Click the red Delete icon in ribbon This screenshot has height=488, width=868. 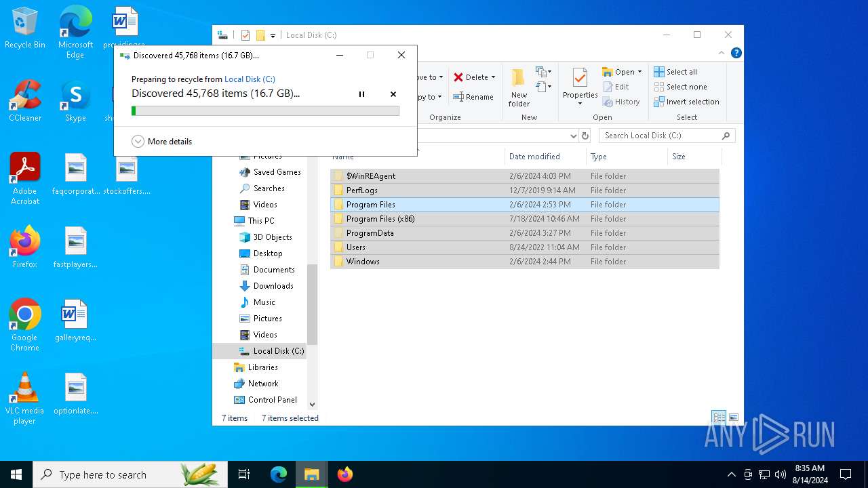pos(458,77)
